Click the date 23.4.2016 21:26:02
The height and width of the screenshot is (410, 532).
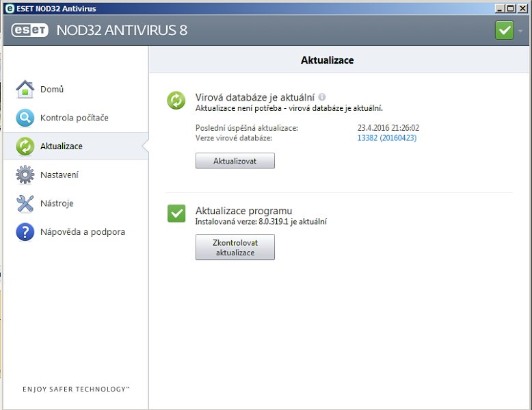(x=388, y=128)
